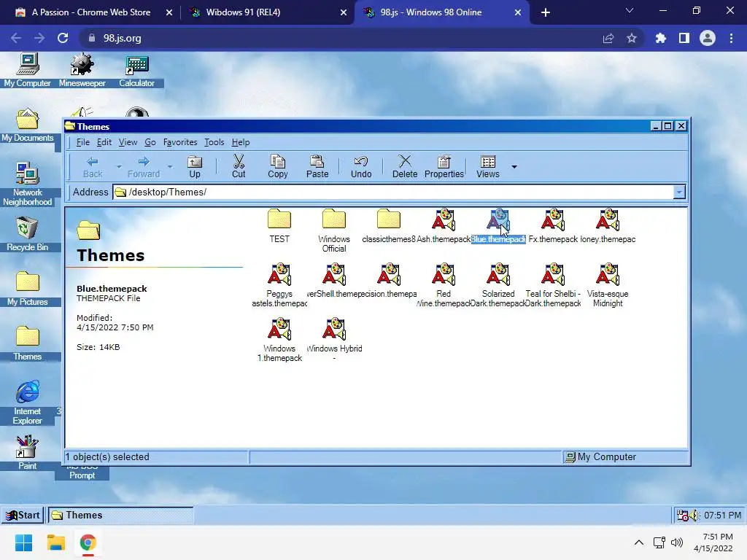Image resolution: width=747 pixels, height=560 pixels.
Task: Click the Paste toolbar button
Action: [x=317, y=167]
